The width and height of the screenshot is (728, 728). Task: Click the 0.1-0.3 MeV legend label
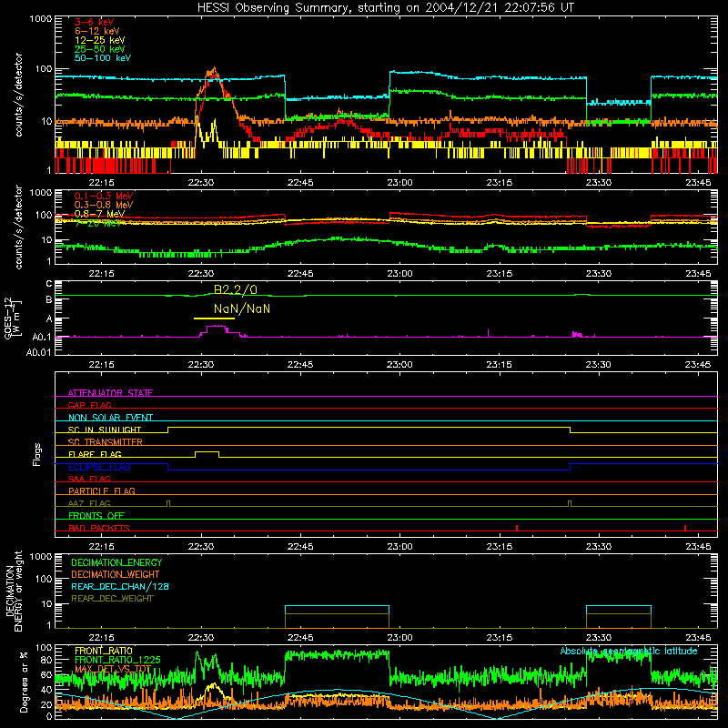click(104, 196)
